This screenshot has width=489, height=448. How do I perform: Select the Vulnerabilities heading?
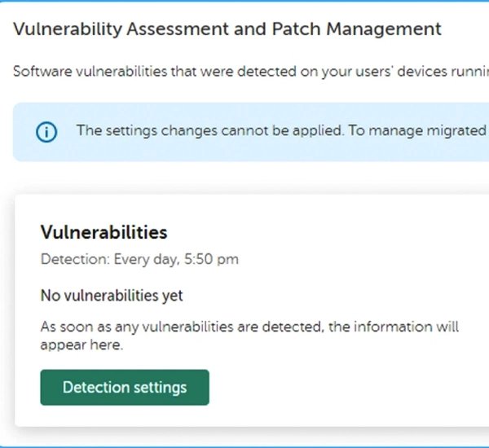pyautogui.click(x=104, y=232)
